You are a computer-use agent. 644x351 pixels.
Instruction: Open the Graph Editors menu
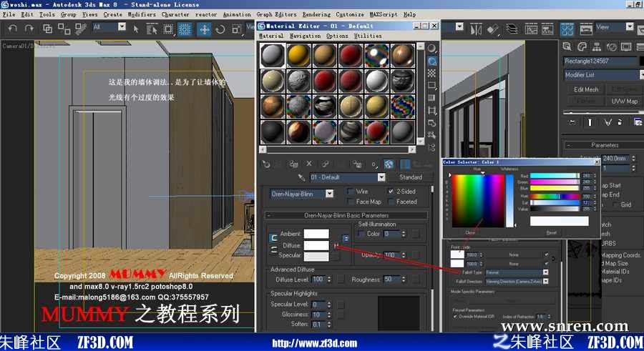pyautogui.click(x=276, y=14)
